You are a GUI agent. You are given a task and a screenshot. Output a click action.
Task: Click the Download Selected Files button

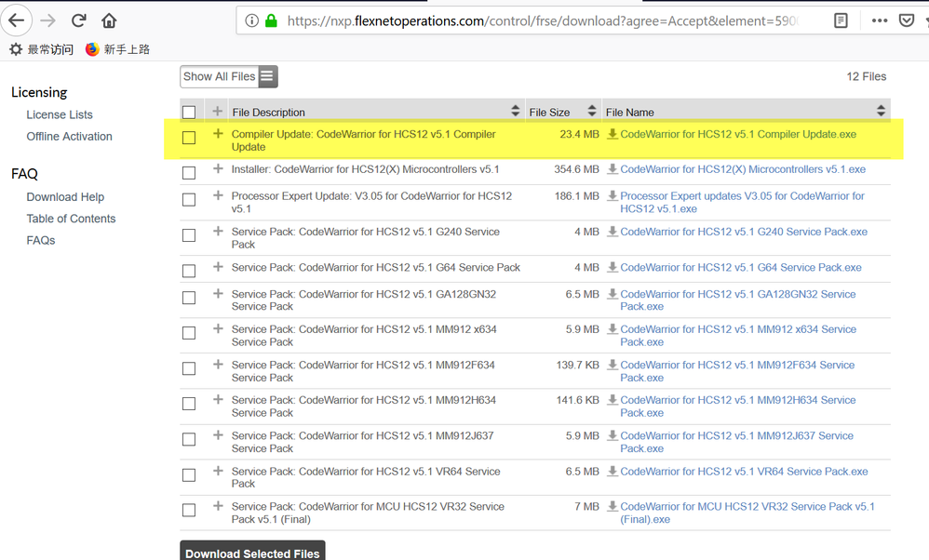pos(252,551)
